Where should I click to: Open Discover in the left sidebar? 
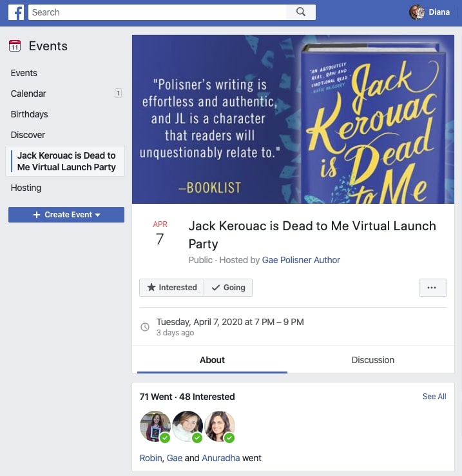pos(28,135)
